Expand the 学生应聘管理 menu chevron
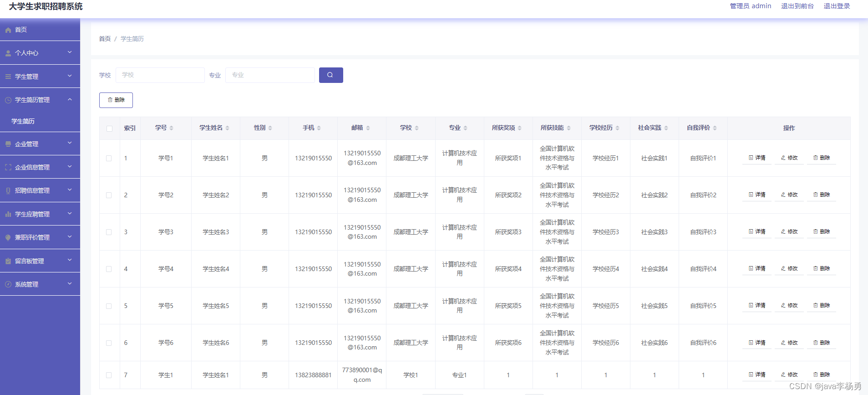868x395 pixels. coord(70,213)
